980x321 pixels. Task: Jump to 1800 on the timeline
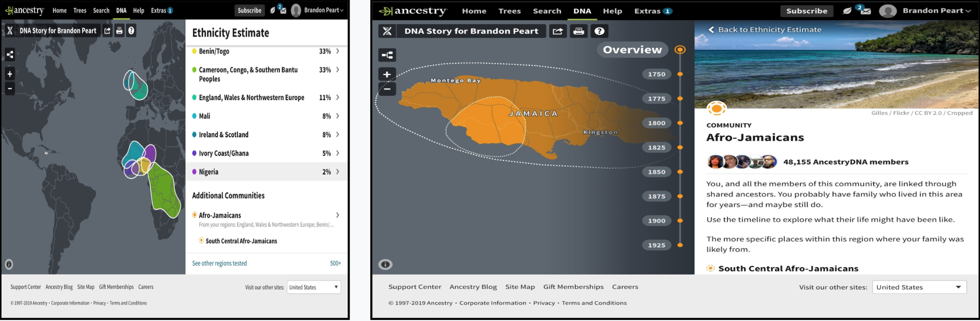[x=657, y=123]
